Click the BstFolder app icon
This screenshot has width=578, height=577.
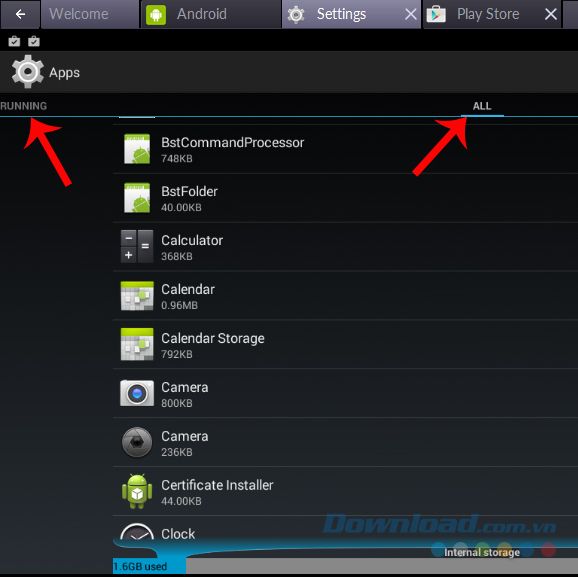[x=137, y=198]
